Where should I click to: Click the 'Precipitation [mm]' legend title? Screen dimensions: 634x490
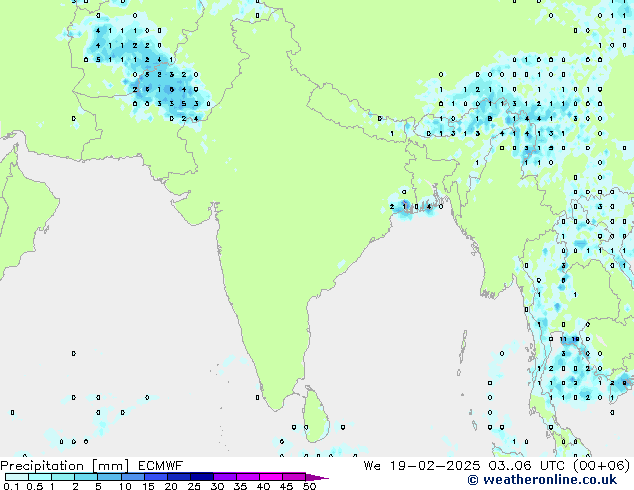pos(65,466)
